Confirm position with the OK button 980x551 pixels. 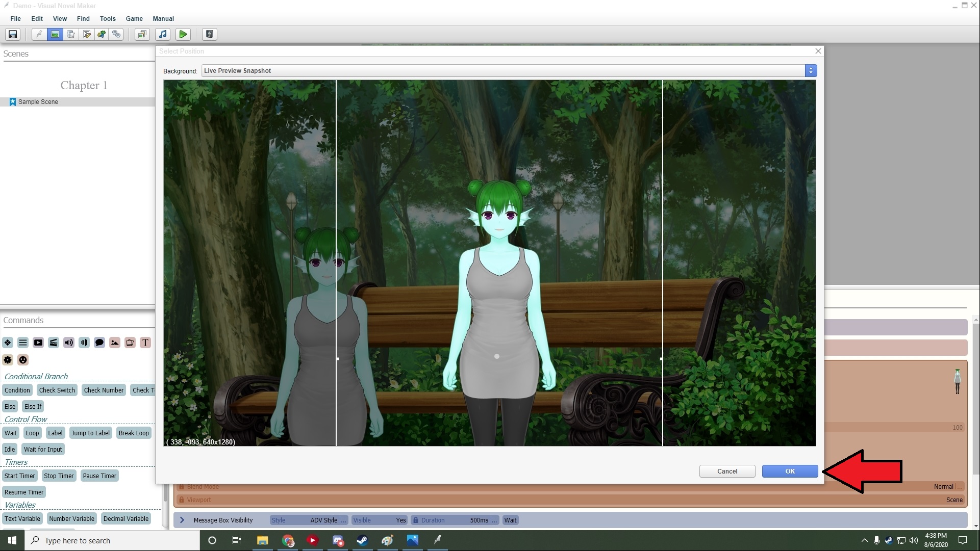(790, 471)
